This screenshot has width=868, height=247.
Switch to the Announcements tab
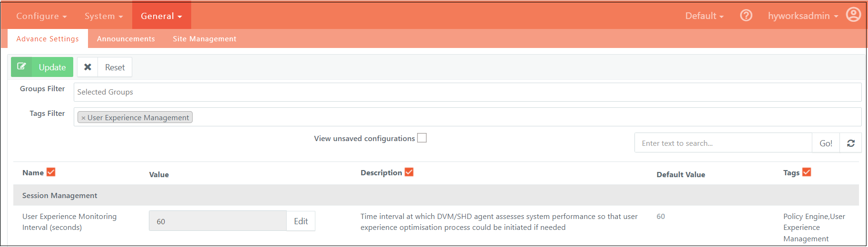point(126,39)
